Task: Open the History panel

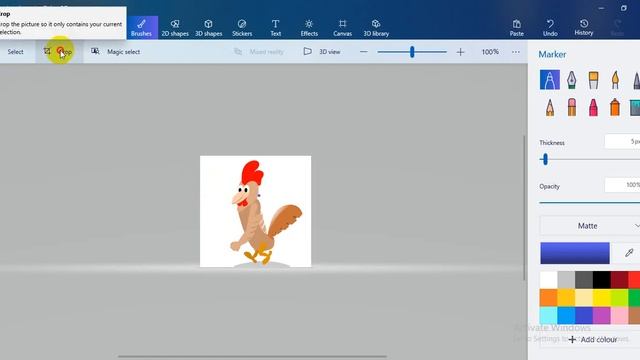Action: pyautogui.click(x=584, y=28)
